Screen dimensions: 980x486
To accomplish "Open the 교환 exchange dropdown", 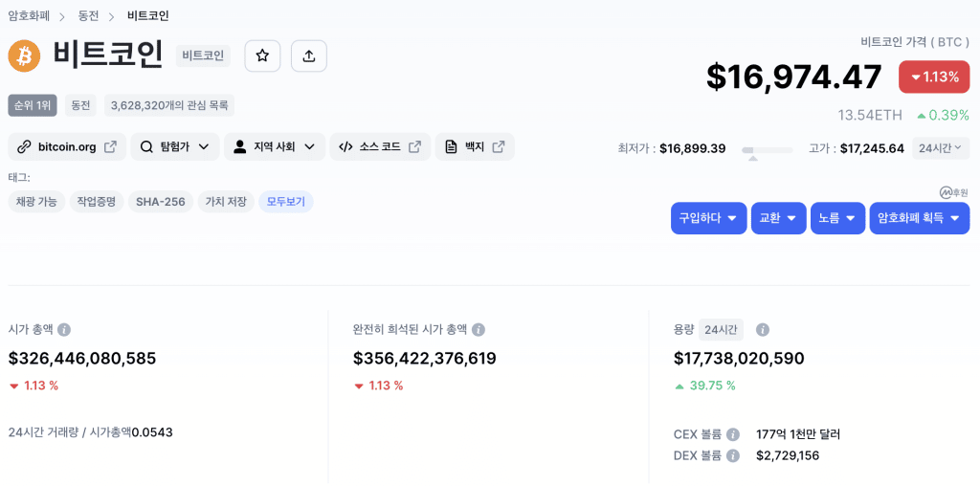I will (x=778, y=218).
